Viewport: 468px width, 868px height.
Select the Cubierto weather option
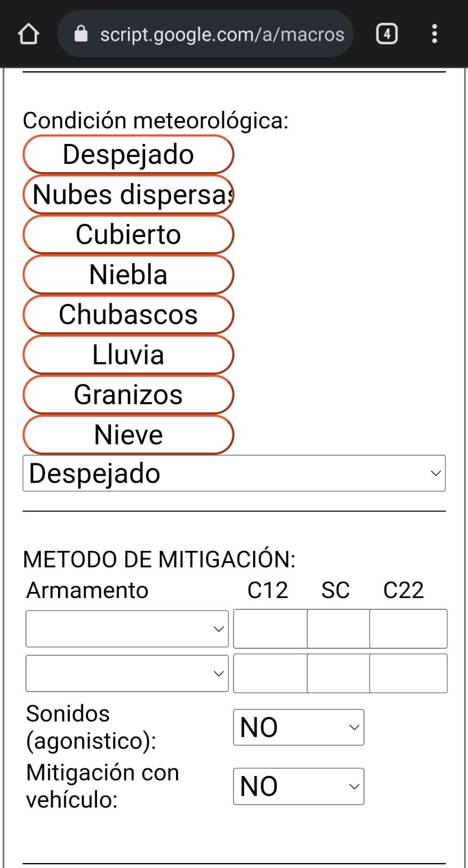(128, 234)
